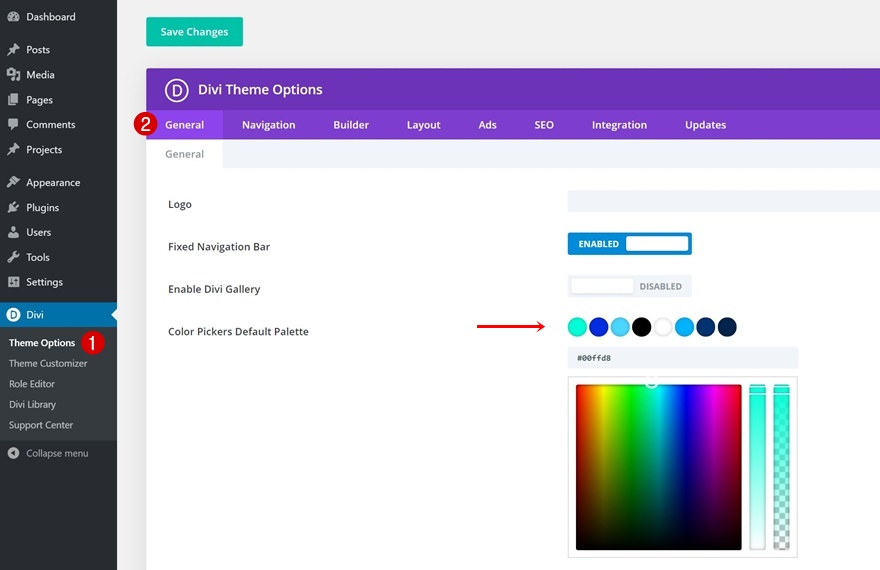Click the Dashboard gauge icon
This screenshot has width=880, height=570.
point(13,17)
